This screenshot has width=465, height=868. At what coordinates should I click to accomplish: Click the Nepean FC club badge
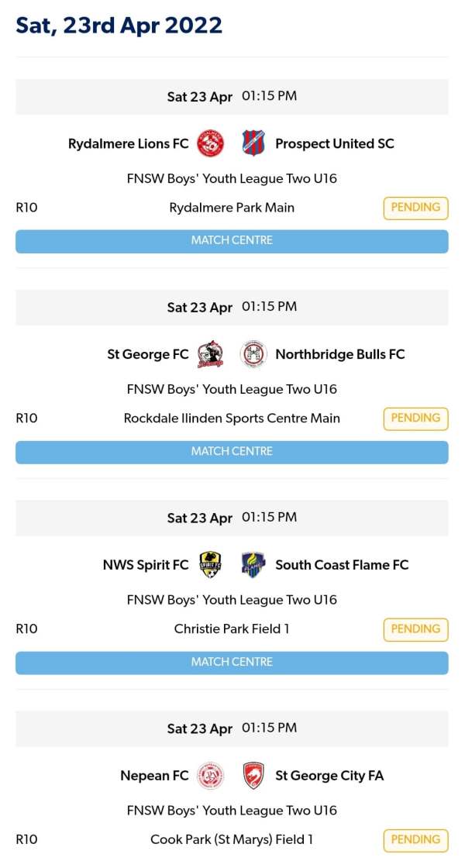[x=210, y=776]
